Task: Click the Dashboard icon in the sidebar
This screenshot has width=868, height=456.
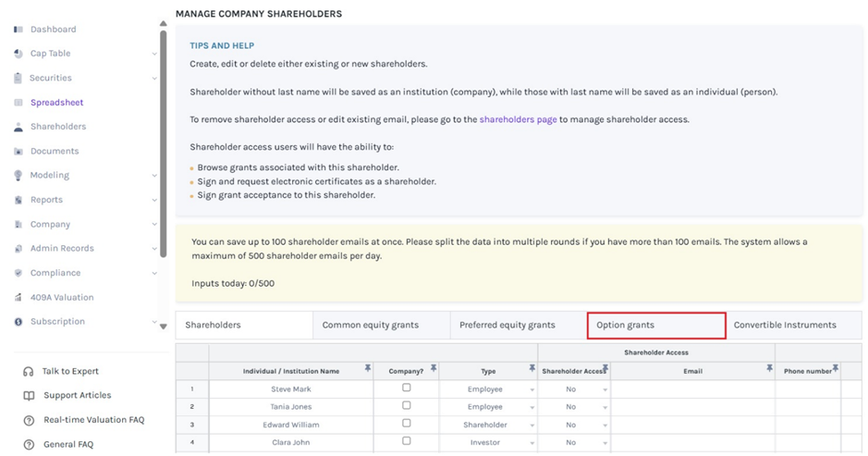Action: tap(18, 30)
